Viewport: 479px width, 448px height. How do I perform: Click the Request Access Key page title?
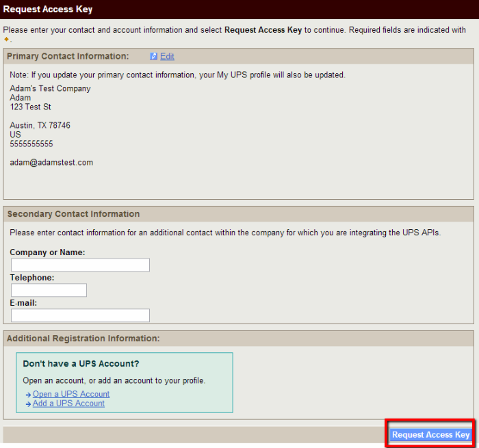point(48,9)
